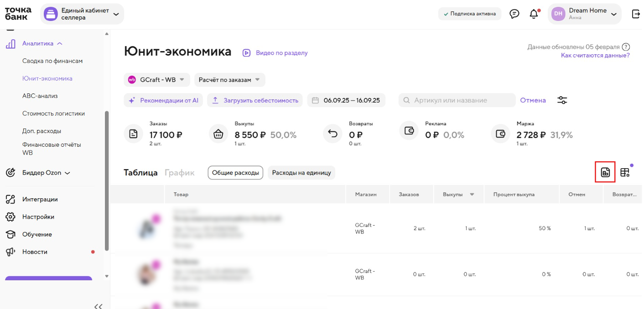Open the date range picker 06.09.25 — 16.09.25
Viewport: 644px width, 309px height.
346,100
